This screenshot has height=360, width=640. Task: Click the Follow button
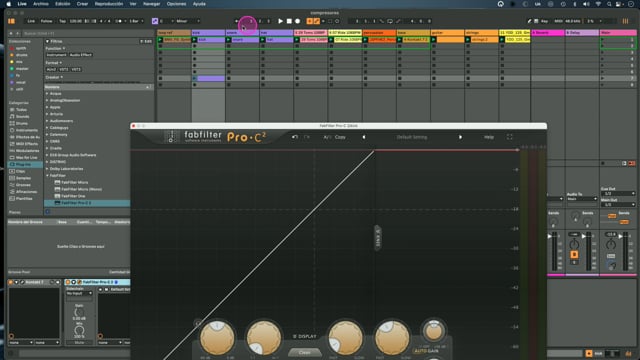point(46,21)
